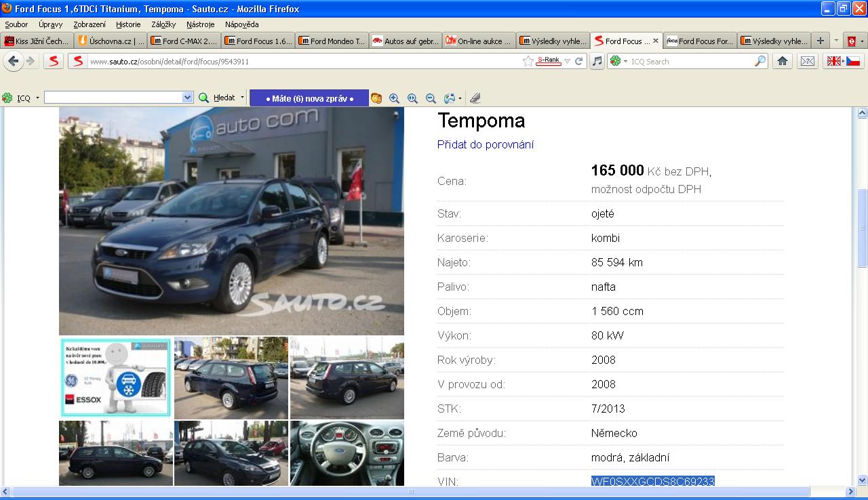
Task: Reload the page with the refresh icon
Action: point(579,61)
